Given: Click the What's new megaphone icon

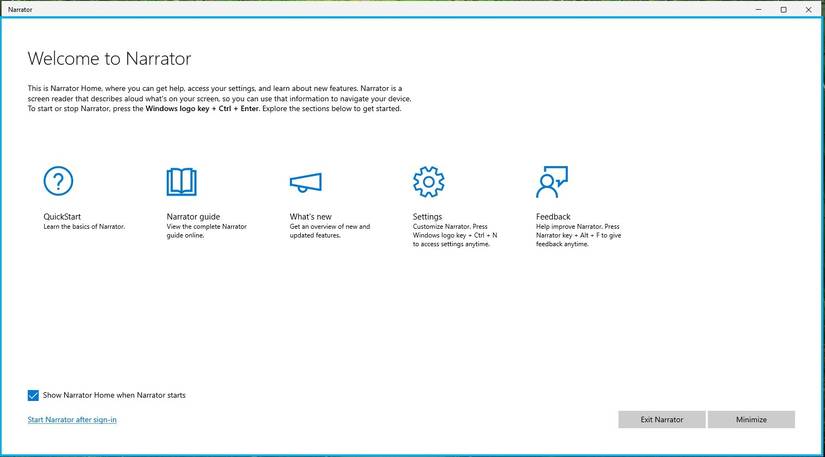Looking at the screenshot, I should tap(306, 182).
